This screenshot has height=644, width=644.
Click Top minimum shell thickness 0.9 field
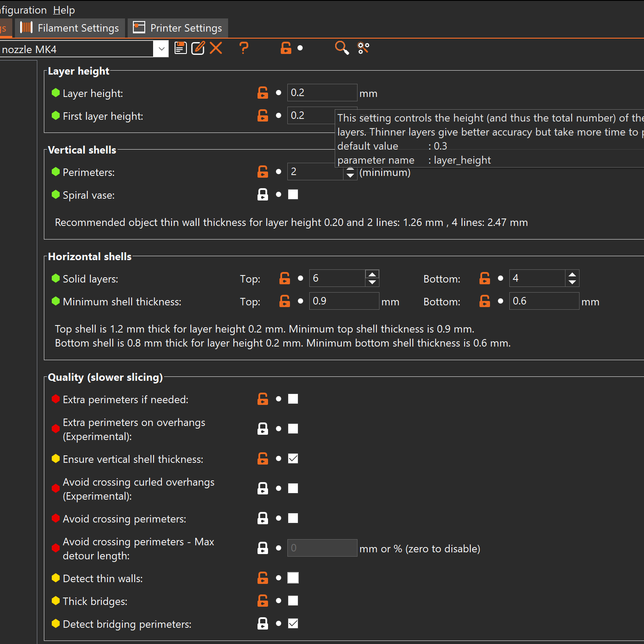[344, 301]
